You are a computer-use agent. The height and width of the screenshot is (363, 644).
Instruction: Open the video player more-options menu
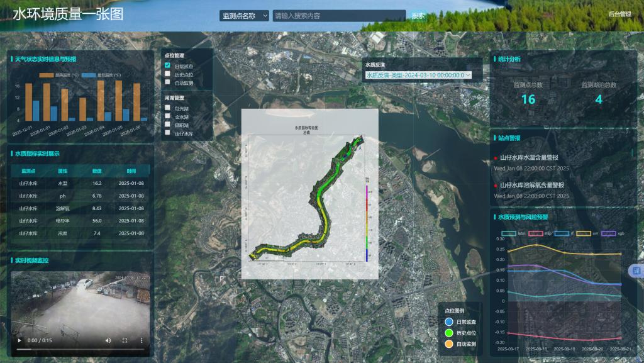click(x=141, y=340)
